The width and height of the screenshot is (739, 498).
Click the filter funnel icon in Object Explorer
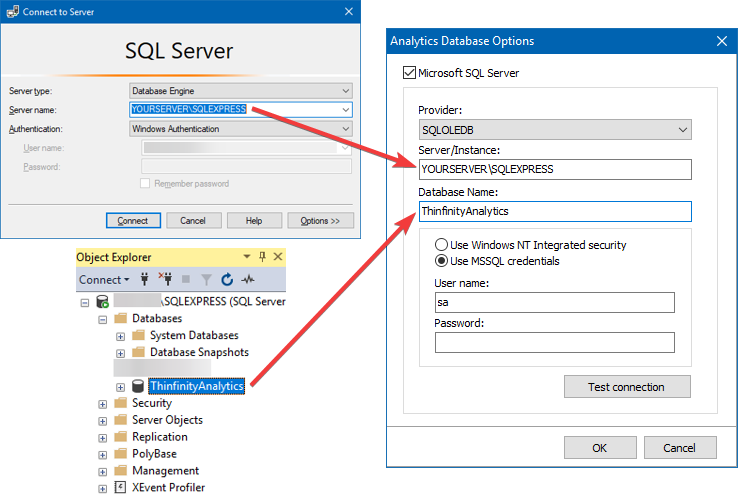coord(206,280)
